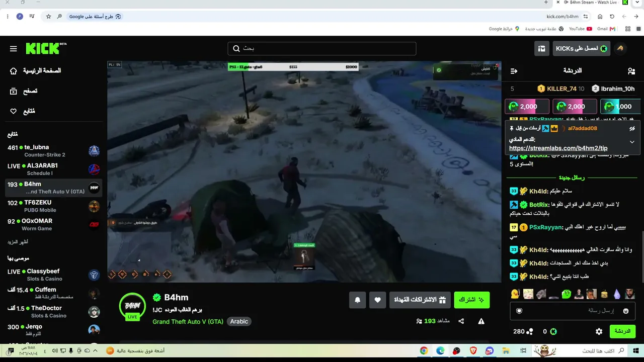Click the first 2,000 KICKs gift badge

pyautogui.click(x=527, y=107)
